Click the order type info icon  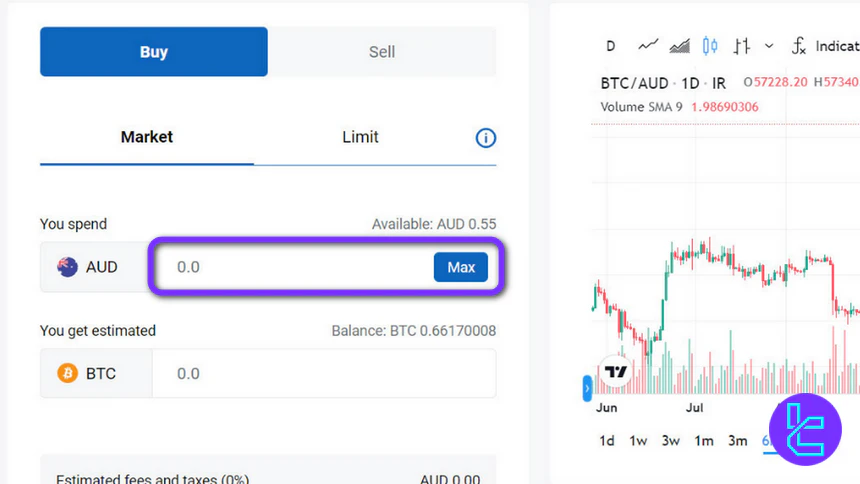[x=485, y=138]
